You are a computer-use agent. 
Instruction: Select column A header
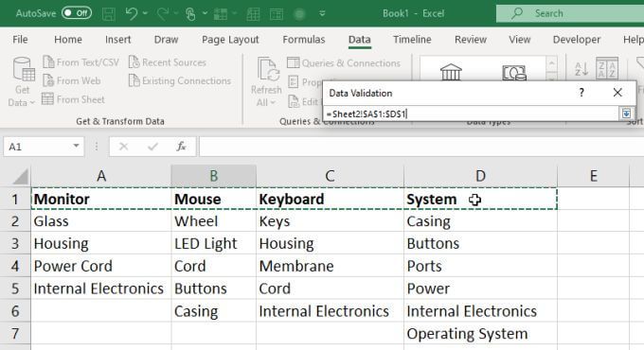click(101, 176)
